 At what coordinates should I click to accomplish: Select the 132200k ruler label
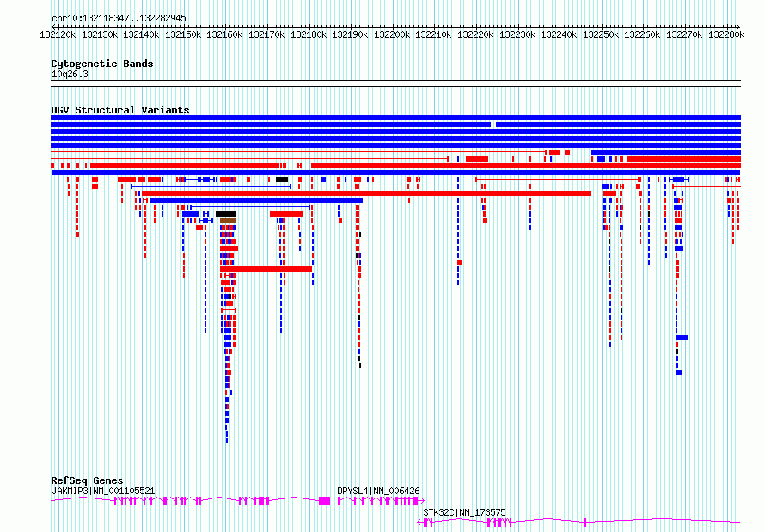tap(392, 34)
